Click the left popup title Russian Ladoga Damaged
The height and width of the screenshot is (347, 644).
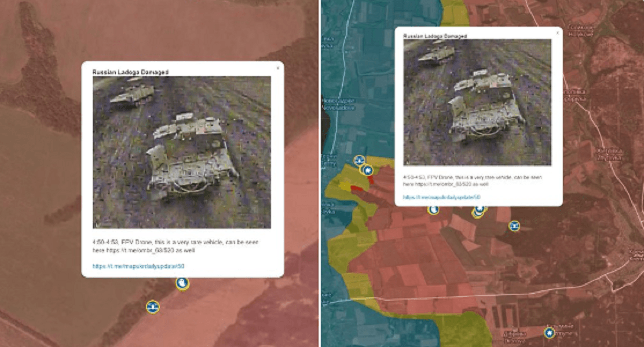point(130,71)
